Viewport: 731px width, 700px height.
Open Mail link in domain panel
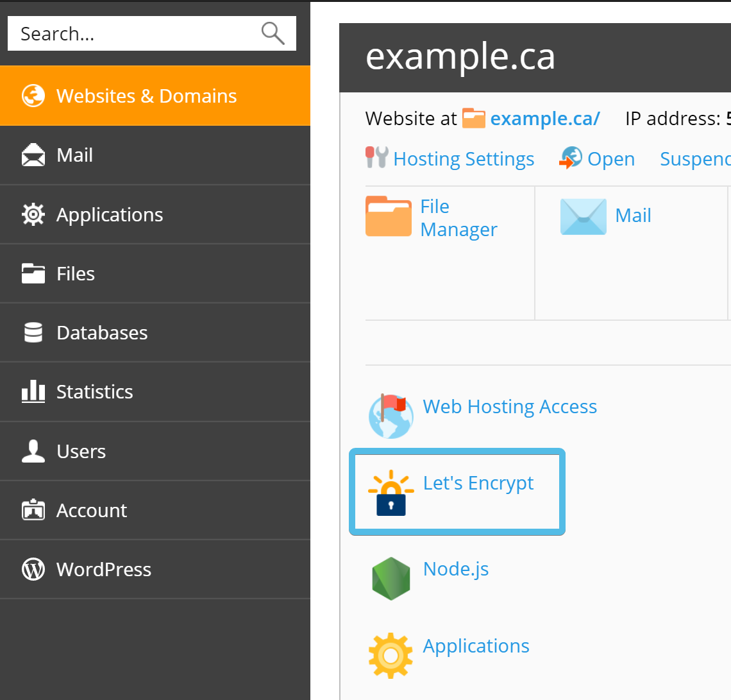(x=633, y=216)
